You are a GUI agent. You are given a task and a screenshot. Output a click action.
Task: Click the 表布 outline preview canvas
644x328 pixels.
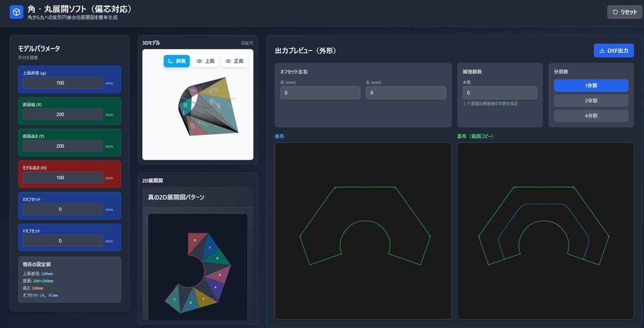pyautogui.click(x=363, y=231)
